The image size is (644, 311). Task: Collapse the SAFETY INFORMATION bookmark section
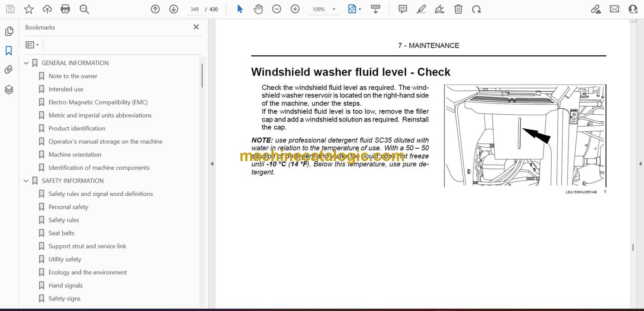pos(26,181)
